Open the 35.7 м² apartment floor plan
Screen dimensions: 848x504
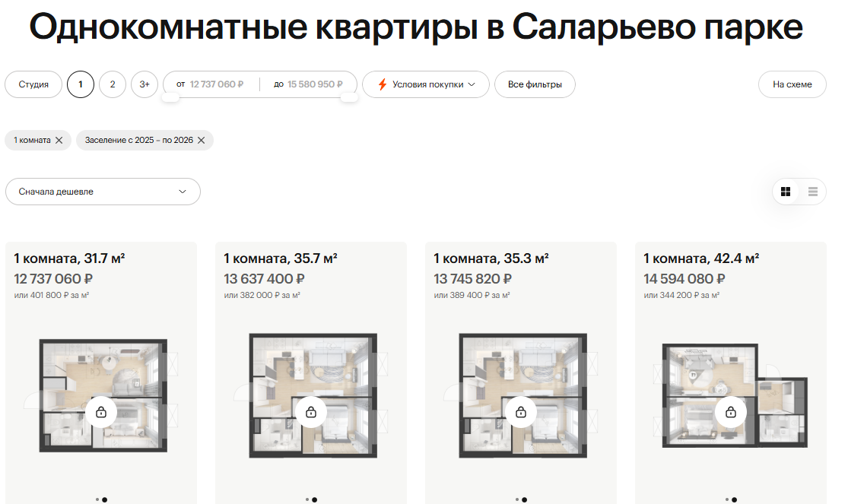(312, 396)
